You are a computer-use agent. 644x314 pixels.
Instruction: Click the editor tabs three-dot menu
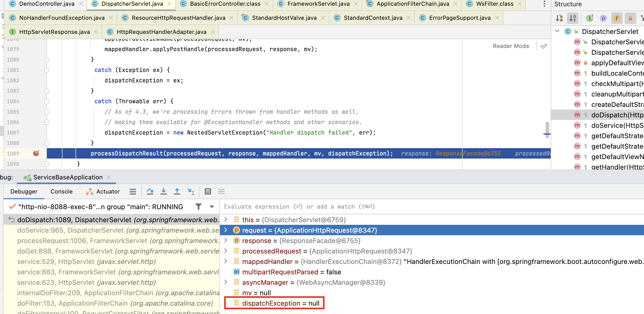[544, 4]
